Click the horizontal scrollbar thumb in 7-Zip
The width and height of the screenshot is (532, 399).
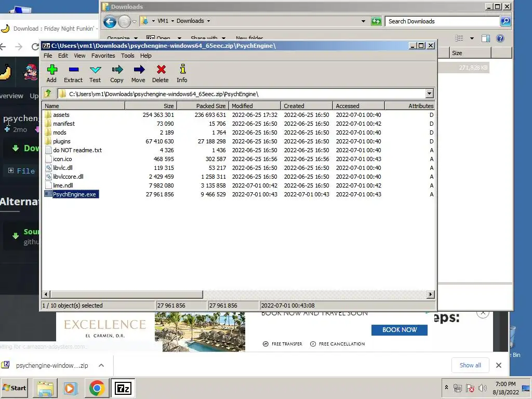coord(126,294)
